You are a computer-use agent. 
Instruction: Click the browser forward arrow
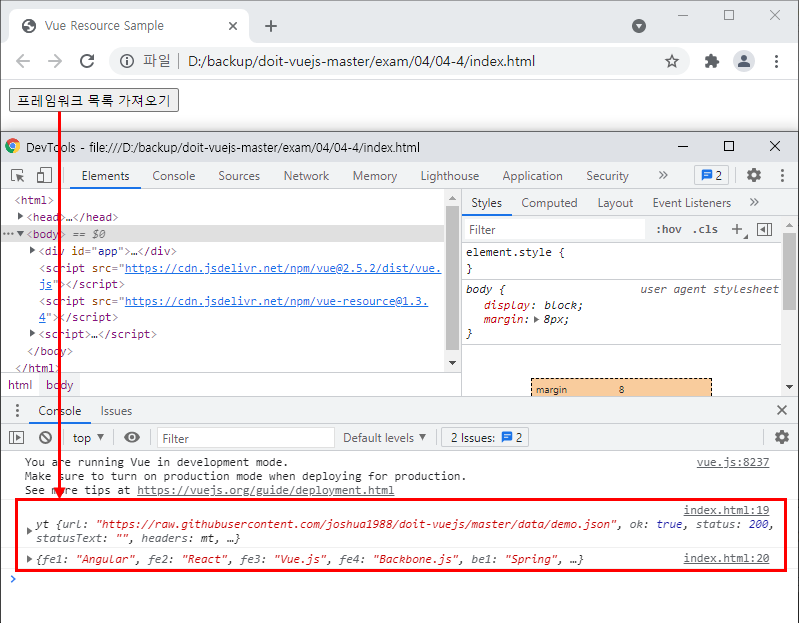click(x=55, y=61)
